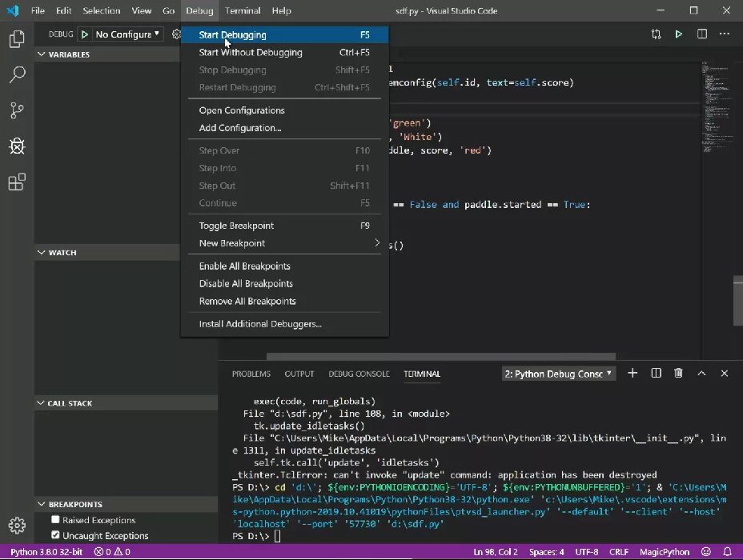Open notifications via the bell icon

point(728,551)
